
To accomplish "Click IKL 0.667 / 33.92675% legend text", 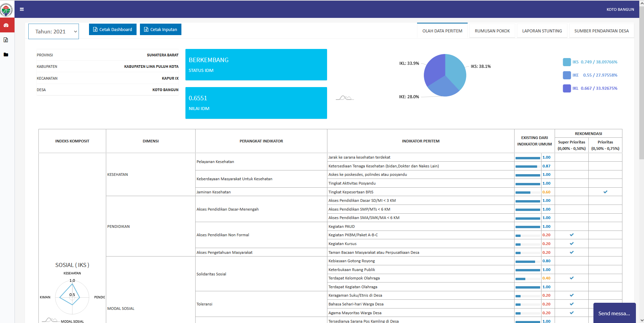I will (x=595, y=88).
